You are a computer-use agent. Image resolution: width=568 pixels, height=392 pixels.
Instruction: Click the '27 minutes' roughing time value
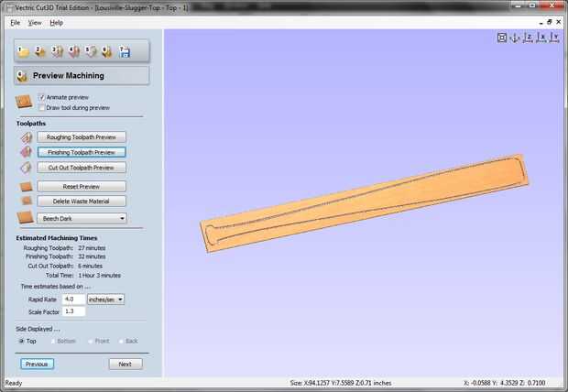point(92,248)
